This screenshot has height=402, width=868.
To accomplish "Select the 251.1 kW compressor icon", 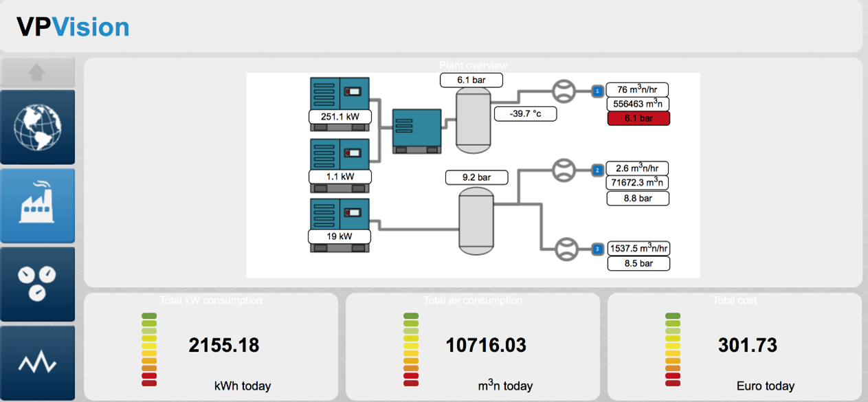I will [x=340, y=93].
